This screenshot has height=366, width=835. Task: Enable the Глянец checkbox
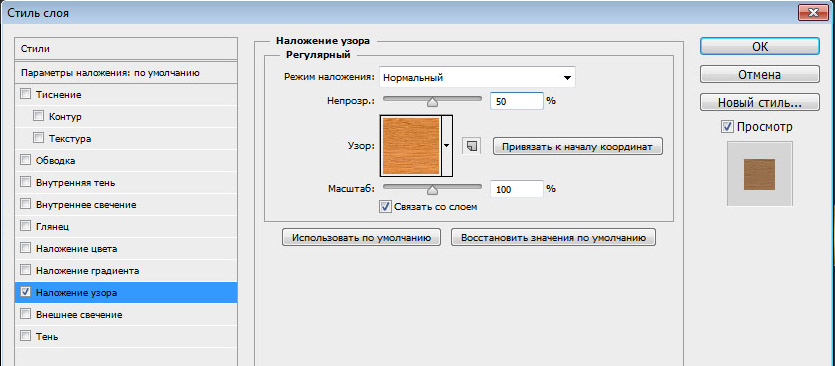[x=26, y=226]
